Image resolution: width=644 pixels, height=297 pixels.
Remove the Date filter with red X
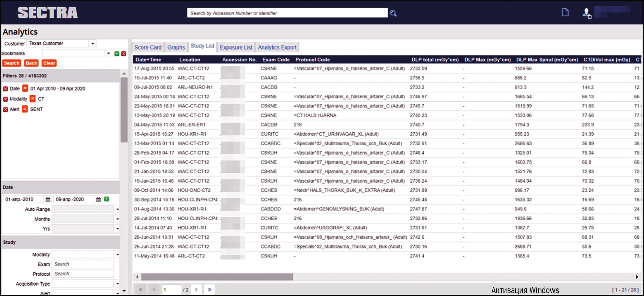pos(5,89)
